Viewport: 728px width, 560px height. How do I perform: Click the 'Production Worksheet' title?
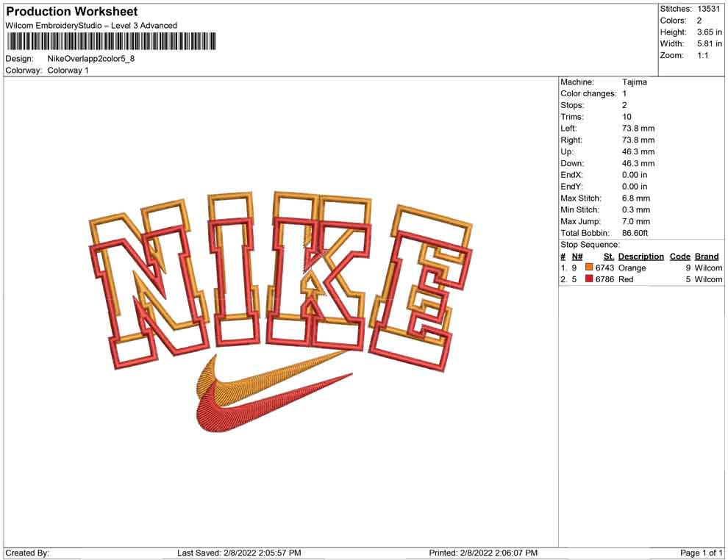[x=71, y=11]
